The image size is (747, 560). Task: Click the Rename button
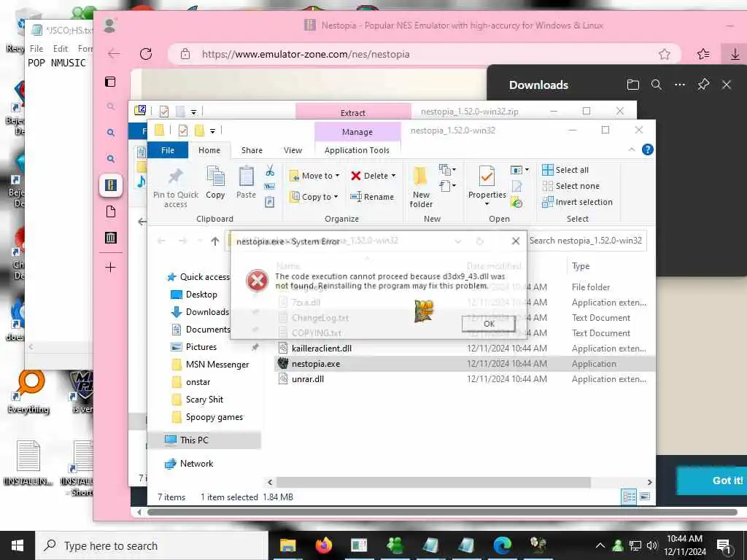(372, 197)
